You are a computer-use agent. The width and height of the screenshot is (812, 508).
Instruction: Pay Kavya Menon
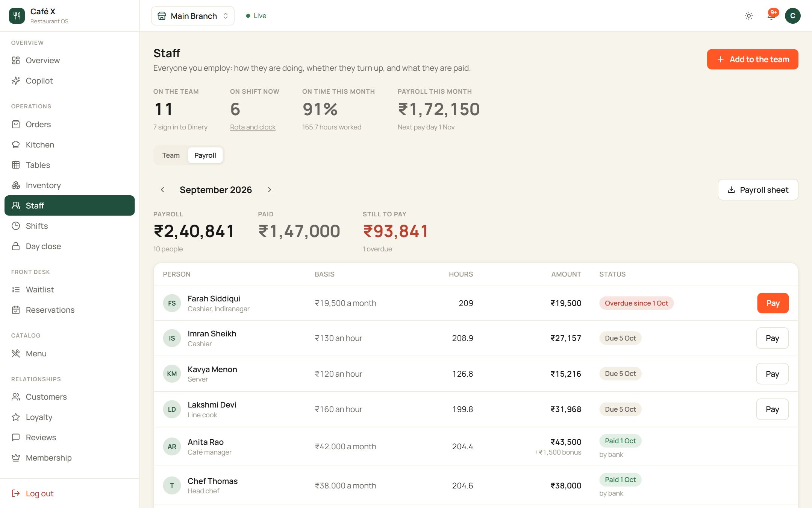click(773, 374)
